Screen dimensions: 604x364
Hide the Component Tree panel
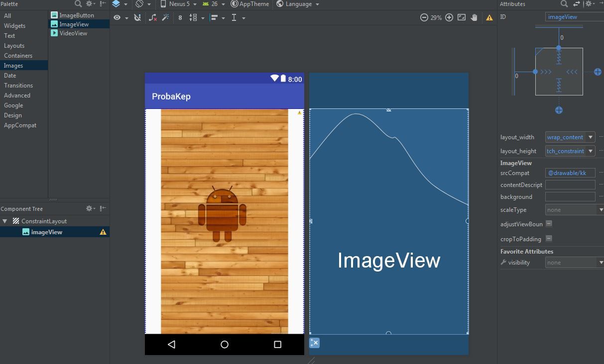tap(103, 209)
